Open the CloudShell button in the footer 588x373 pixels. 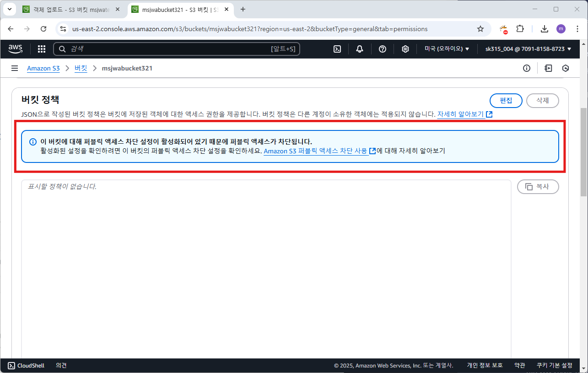(x=26, y=365)
